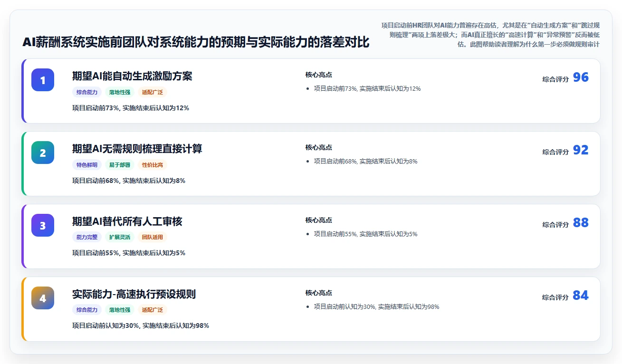The width and height of the screenshot is (622, 364).
Task: Click 核心亮点 heading in card 1
Action: tap(318, 75)
